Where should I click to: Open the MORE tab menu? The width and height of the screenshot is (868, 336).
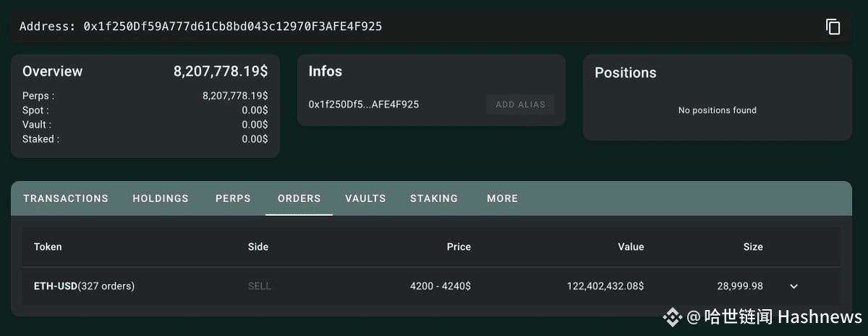click(502, 198)
